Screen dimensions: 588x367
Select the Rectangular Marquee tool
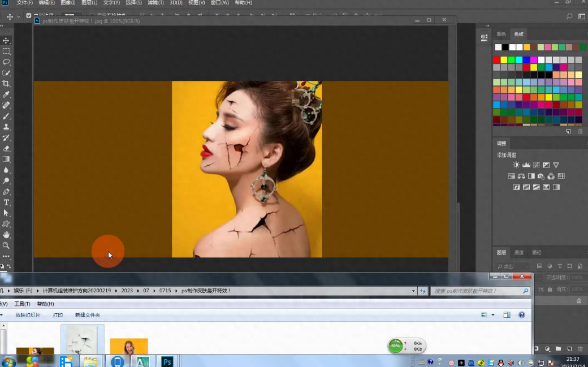pos(6,51)
